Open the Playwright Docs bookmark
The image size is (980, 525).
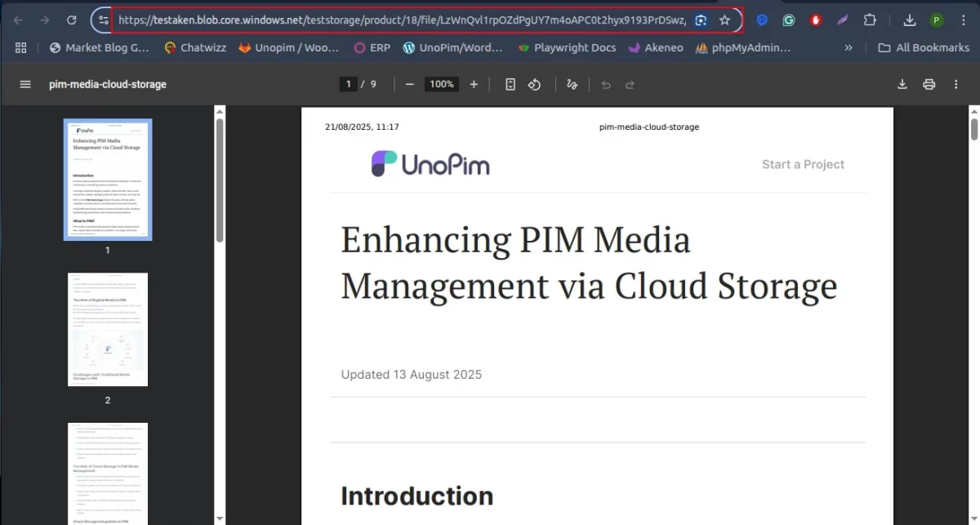(566, 47)
